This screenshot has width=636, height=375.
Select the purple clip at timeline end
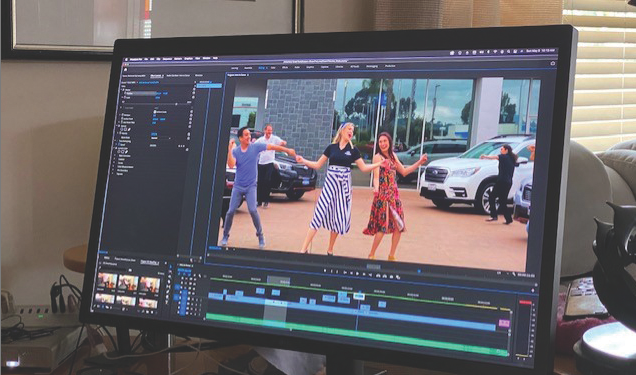504,323
